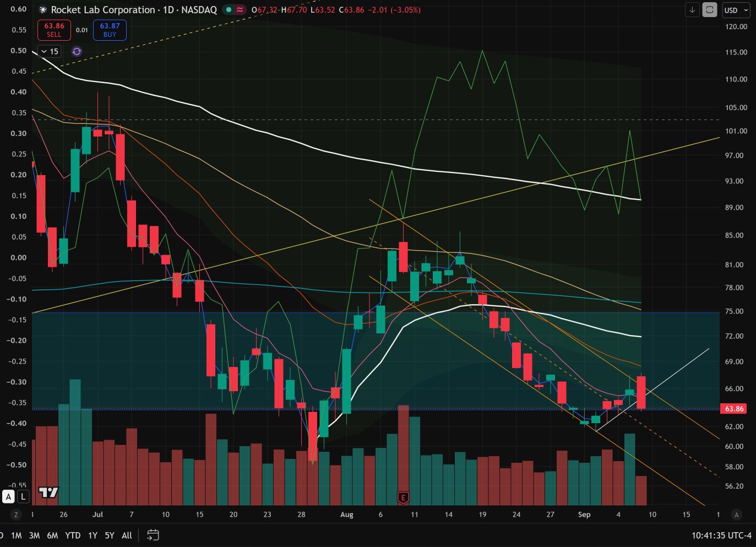Select the All time range
The width and height of the screenshot is (756, 547).
(127, 535)
